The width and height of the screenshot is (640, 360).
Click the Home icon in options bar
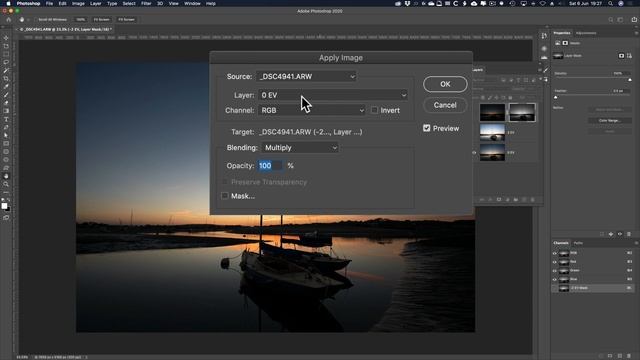point(9,19)
